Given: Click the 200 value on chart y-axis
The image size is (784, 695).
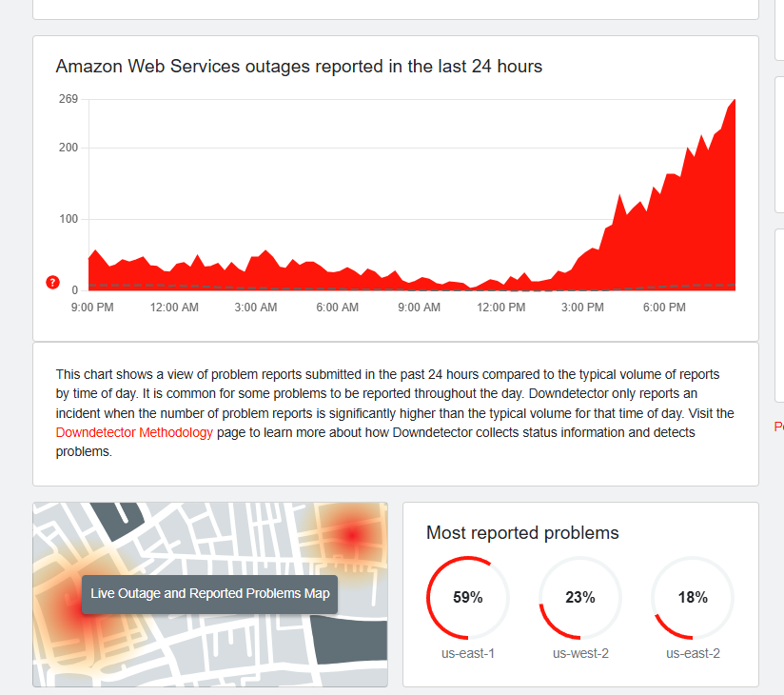Looking at the screenshot, I should [68, 148].
